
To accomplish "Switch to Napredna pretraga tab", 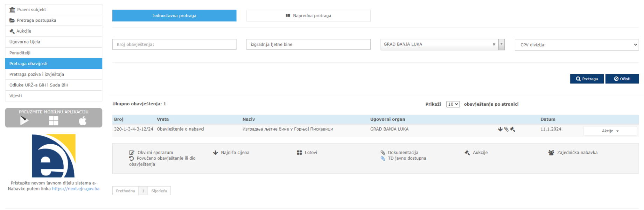I will [x=308, y=16].
